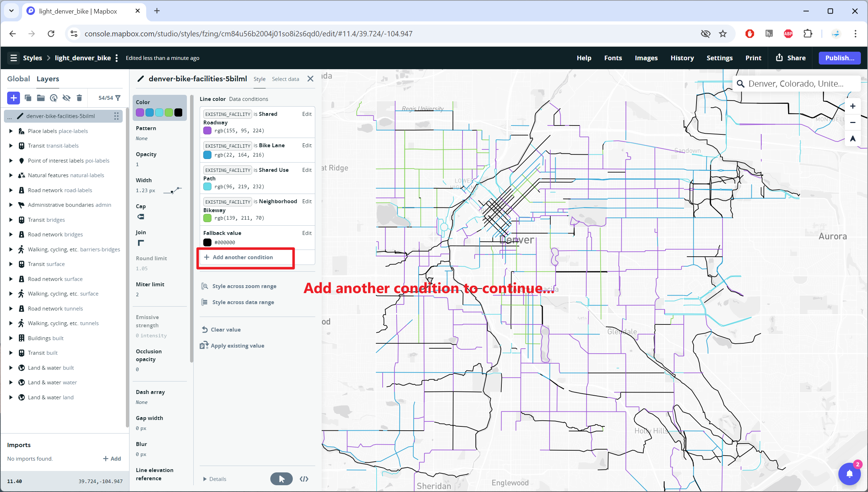Click the Cap style icon
The image size is (868, 492).
[x=141, y=216]
